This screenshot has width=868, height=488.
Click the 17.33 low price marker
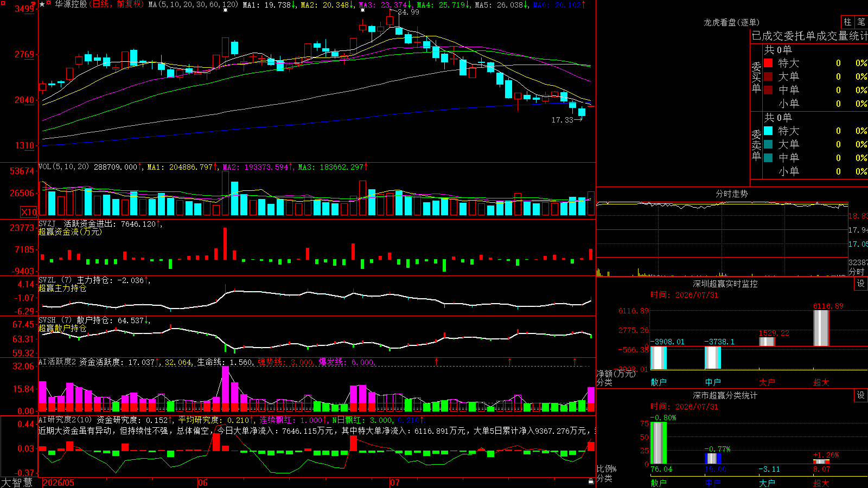click(x=562, y=120)
